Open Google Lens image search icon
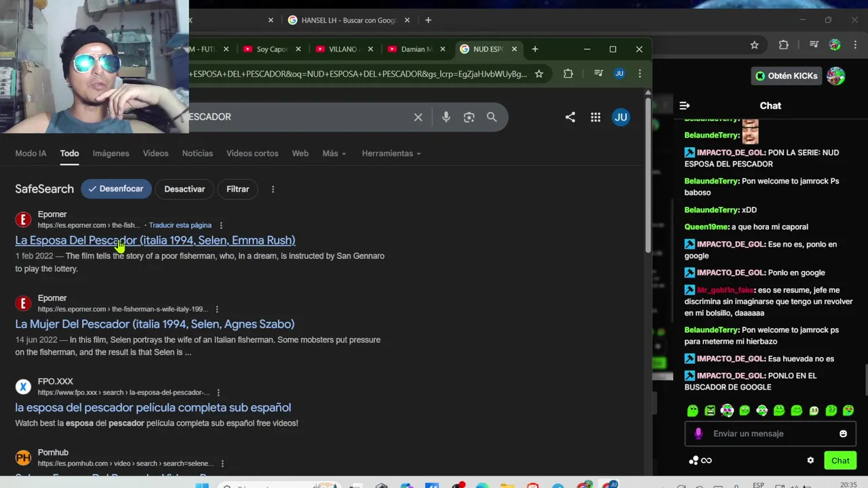Screen dimensions: 868x488 tap(469, 117)
